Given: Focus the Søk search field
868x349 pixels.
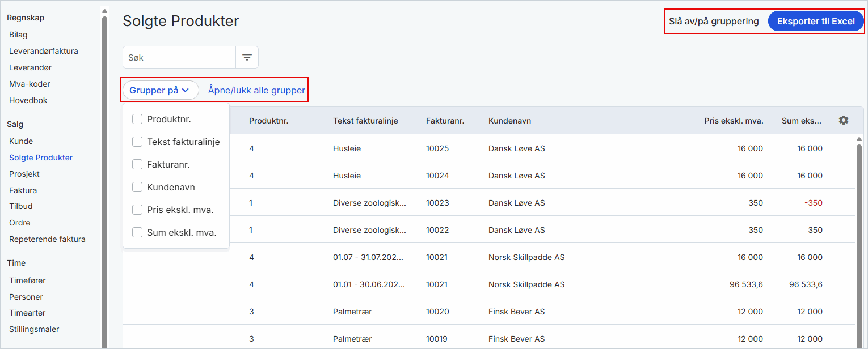Looking at the screenshot, I should [179, 57].
